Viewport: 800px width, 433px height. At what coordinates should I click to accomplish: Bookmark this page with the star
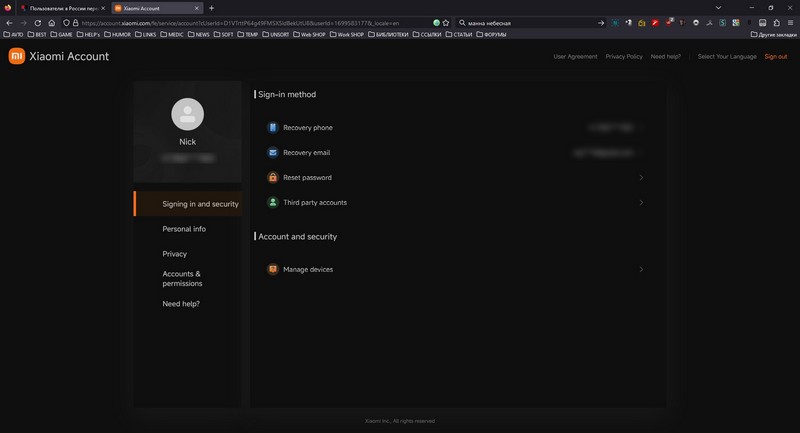click(445, 23)
